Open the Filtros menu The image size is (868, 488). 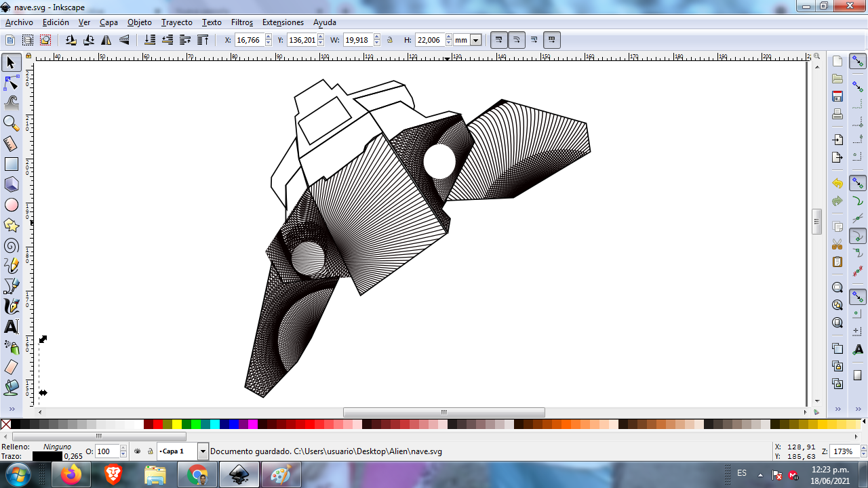point(242,22)
